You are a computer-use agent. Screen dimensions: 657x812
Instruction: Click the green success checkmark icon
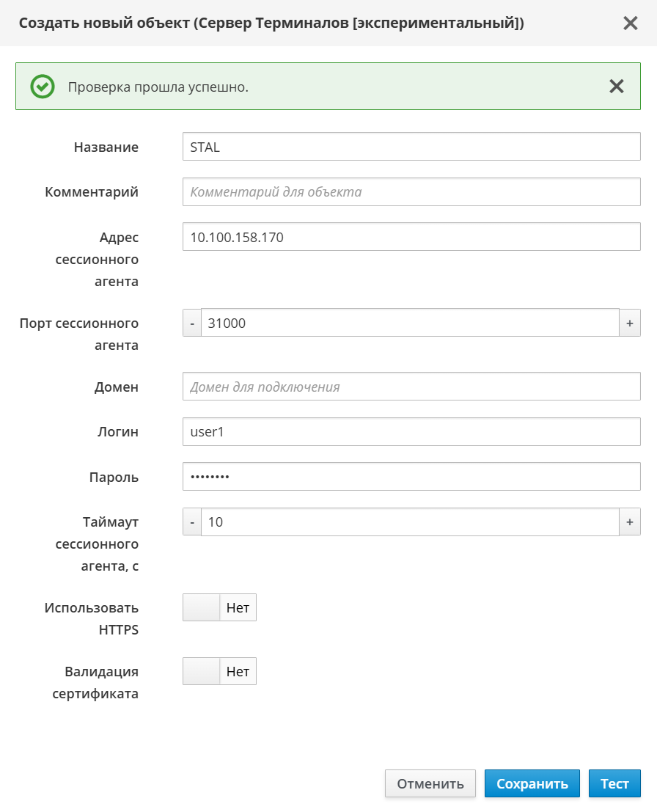pyautogui.click(x=43, y=87)
